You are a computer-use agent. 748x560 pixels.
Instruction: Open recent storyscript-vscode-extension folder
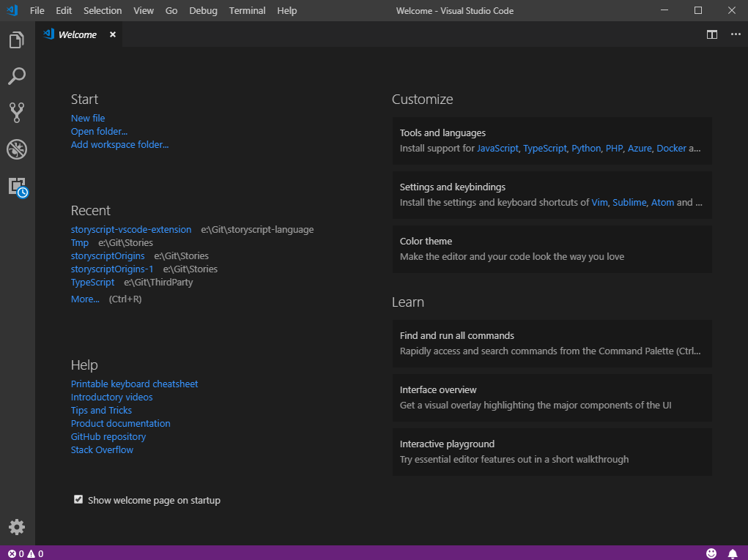click(131, 229)
